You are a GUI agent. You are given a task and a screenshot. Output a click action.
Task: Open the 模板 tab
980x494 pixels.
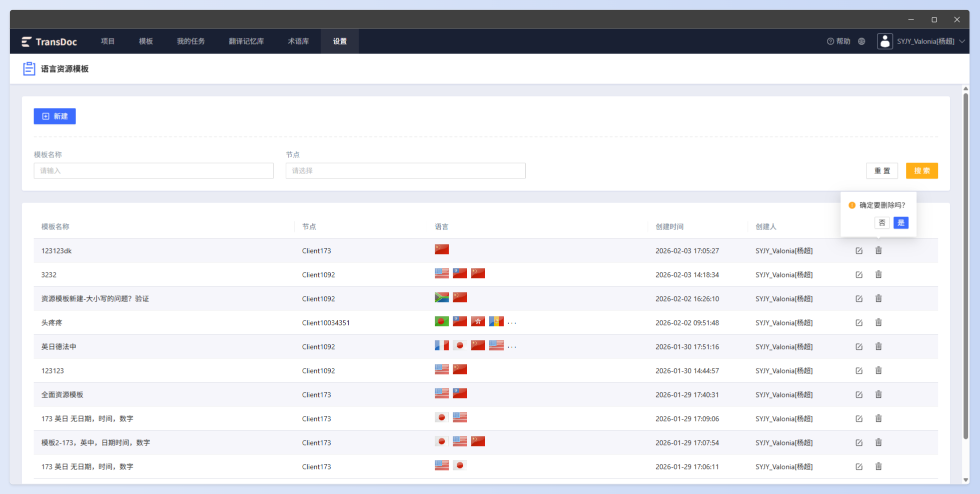pyautogui.click(x=146, y=41)
